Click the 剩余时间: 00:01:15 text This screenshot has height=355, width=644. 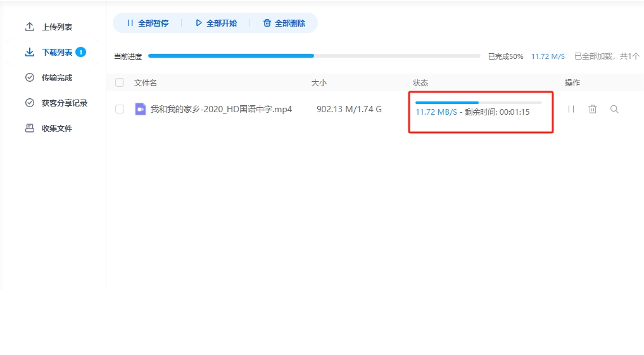pyautogui.click(x=497, y=112)
